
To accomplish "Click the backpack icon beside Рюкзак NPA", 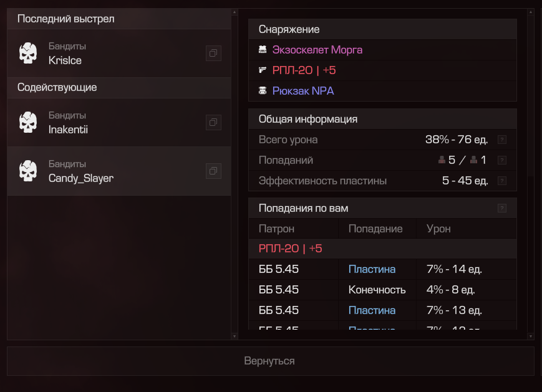I will click(263, 91).
